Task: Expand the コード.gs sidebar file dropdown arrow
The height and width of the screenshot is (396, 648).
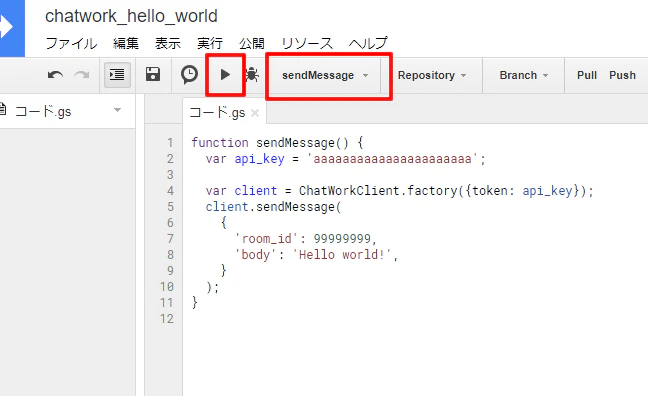Action: (x=118, y=110)
